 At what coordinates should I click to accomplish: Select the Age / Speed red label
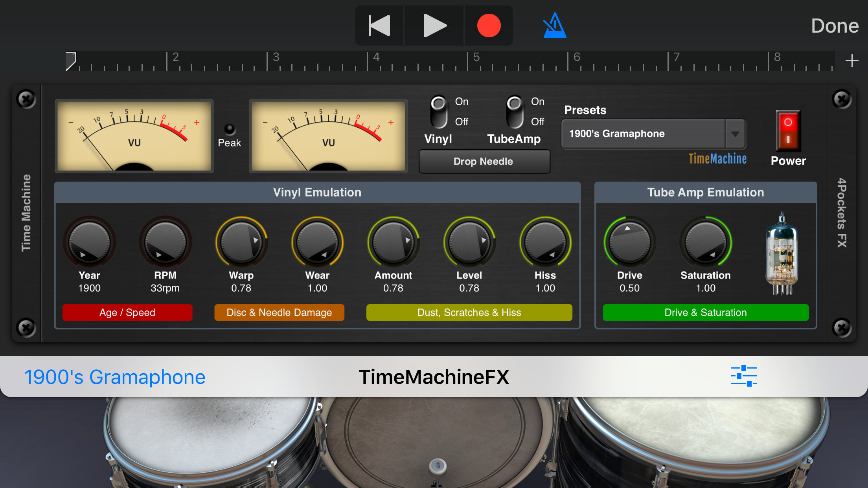pos(127,312)
